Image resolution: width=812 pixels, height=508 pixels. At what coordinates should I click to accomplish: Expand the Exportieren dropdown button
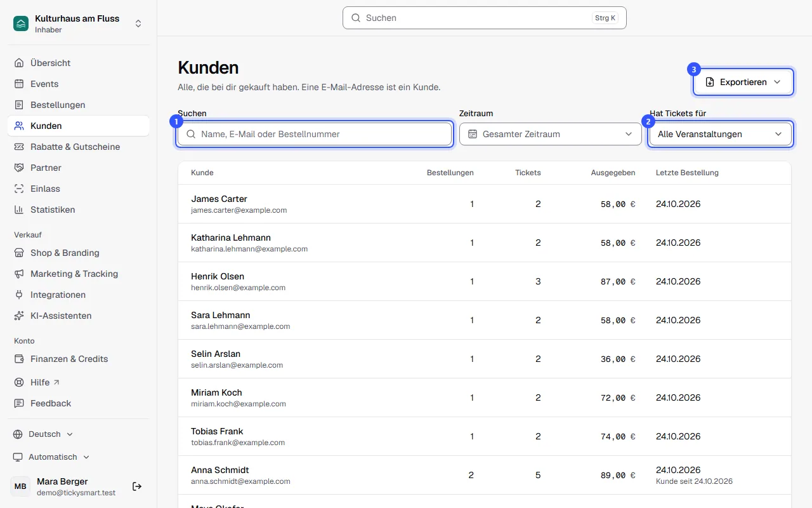click(743, 82)
